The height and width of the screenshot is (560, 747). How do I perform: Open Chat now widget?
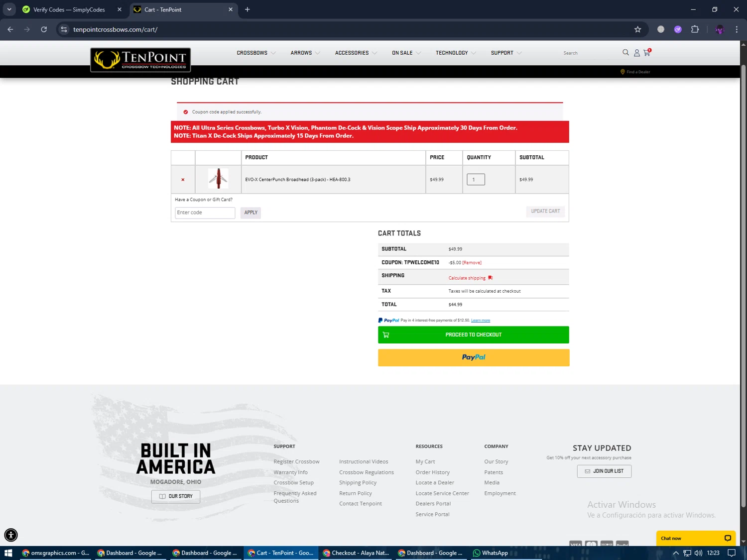coord(696,538)
